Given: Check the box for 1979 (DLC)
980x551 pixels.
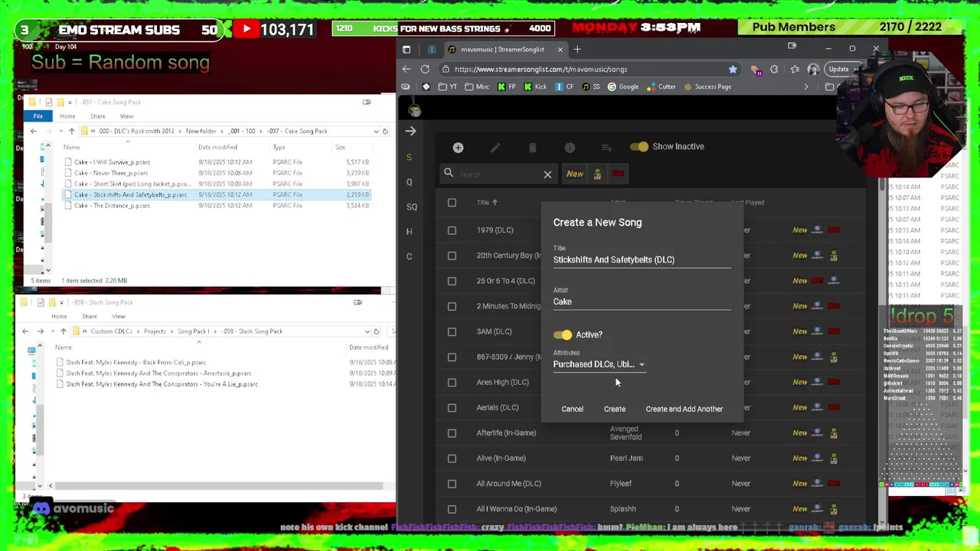Looking at the screenshot, I should [452, 230].
